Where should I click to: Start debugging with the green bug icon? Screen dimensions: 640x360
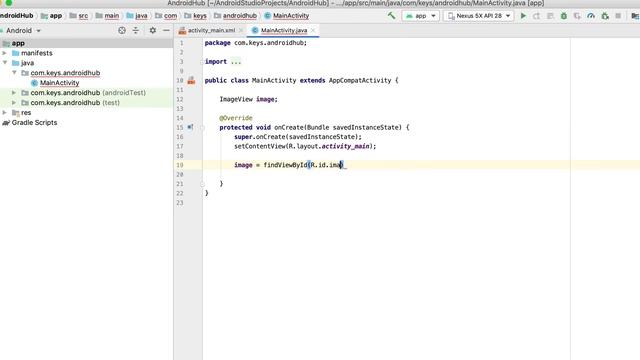tap(564, 16)
